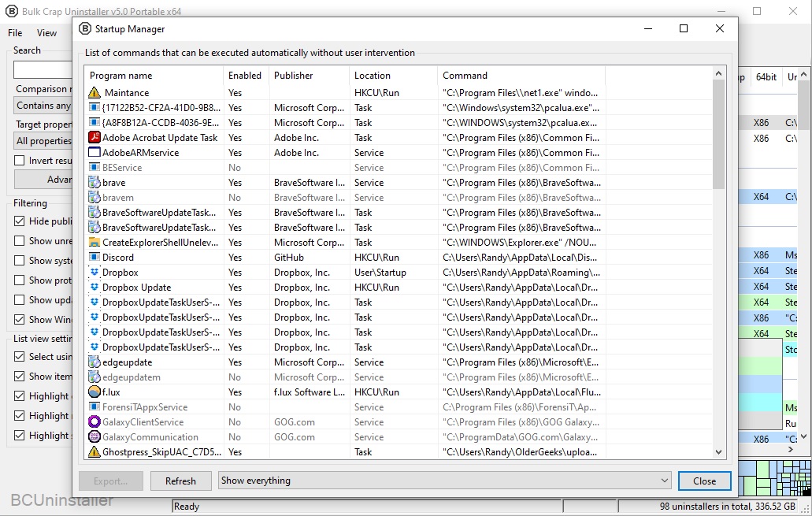Click the Export... button
The width and height of the screenshot is (812, 516).
point(111,481)
